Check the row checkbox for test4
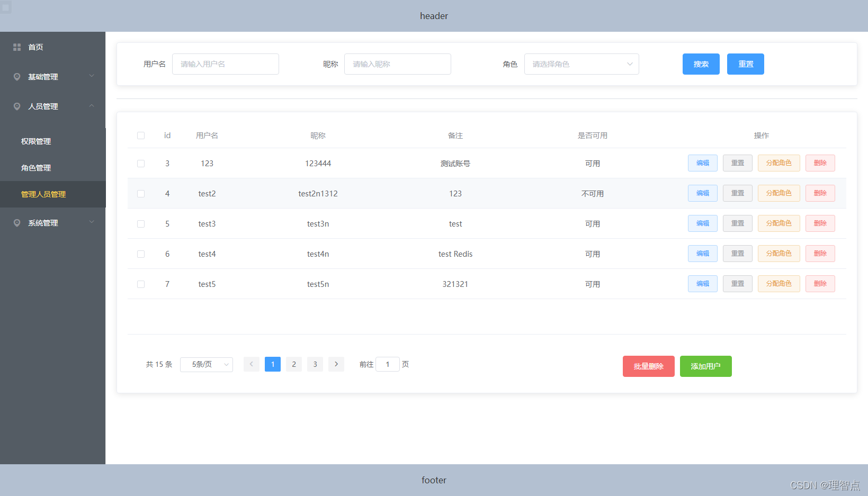This screenshot has height=496, width=868. click(141, 254)
